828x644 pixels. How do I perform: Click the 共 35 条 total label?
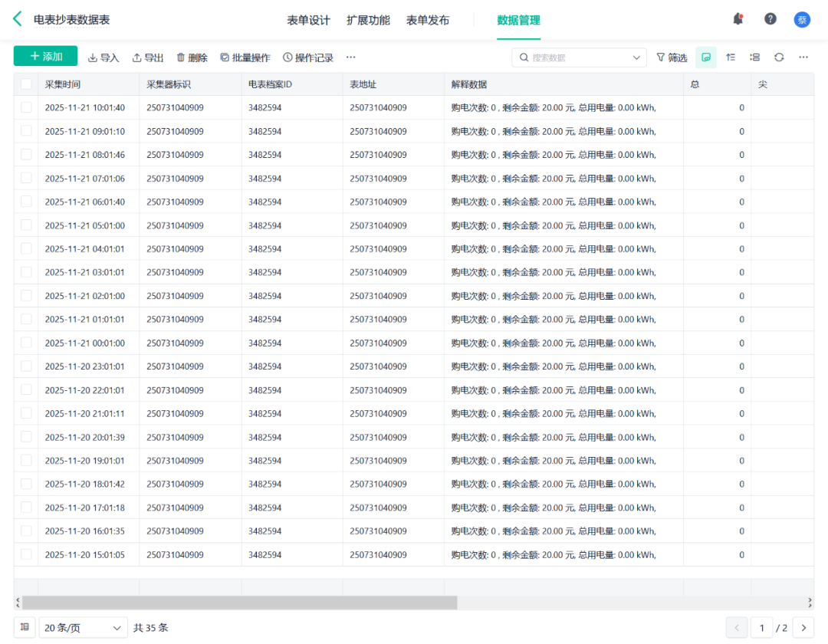(x=151, y=628)
